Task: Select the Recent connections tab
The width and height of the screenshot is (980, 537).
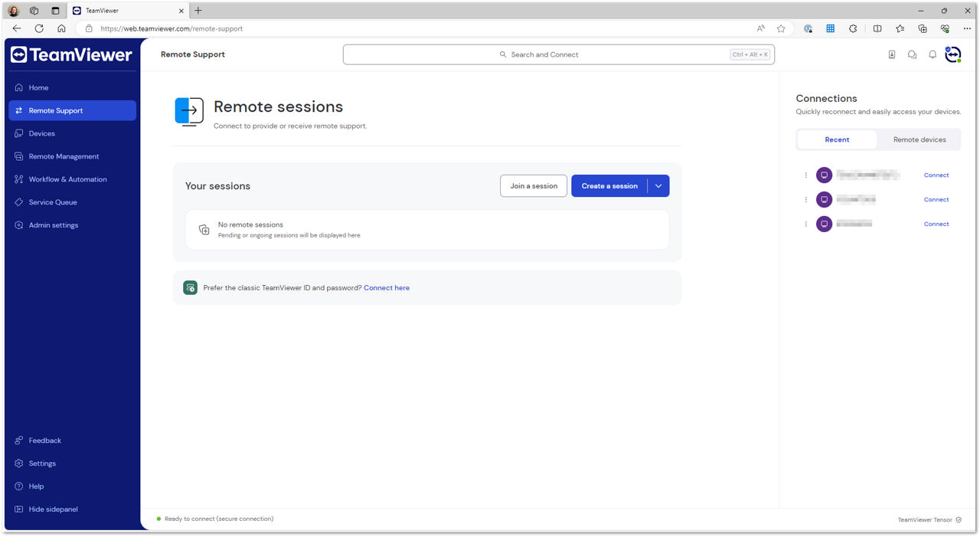Action: [x=837, y=139]
